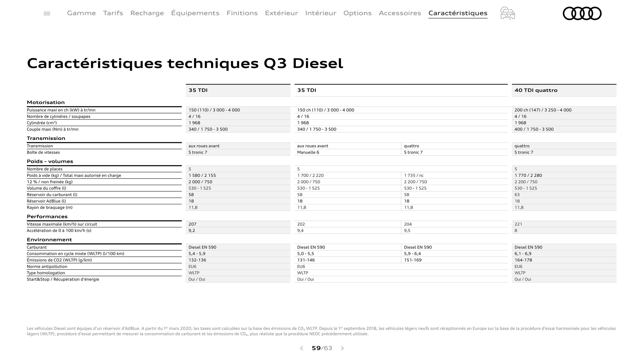Select the Caractéristiques tab
Screen dimensions: 644x362
(x=458, y=13)
